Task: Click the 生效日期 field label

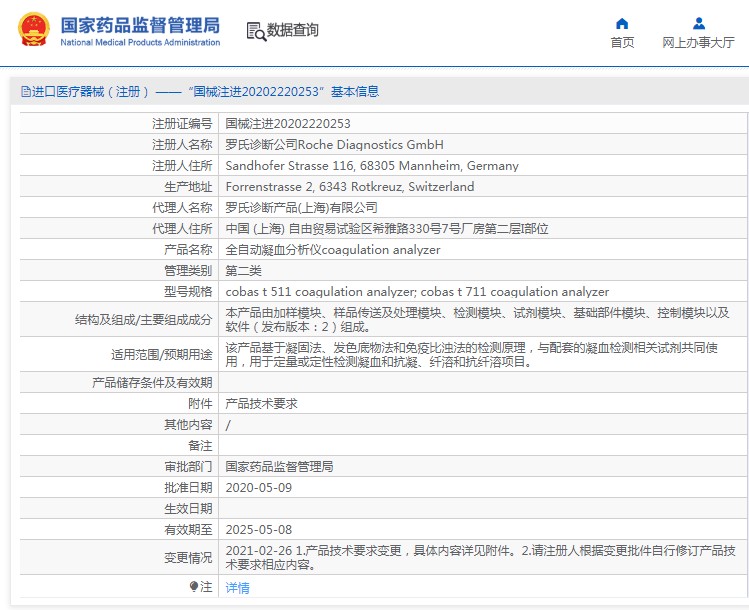Action: click(x=188, y=509)
